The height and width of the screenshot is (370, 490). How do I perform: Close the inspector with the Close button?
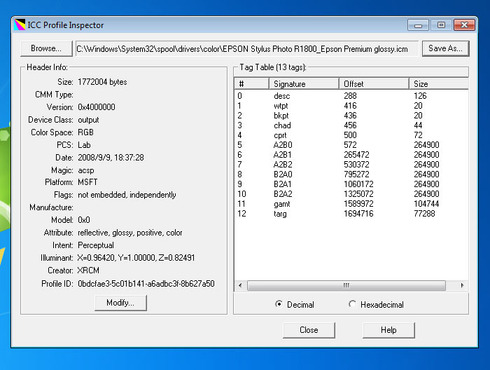[309, 330]
